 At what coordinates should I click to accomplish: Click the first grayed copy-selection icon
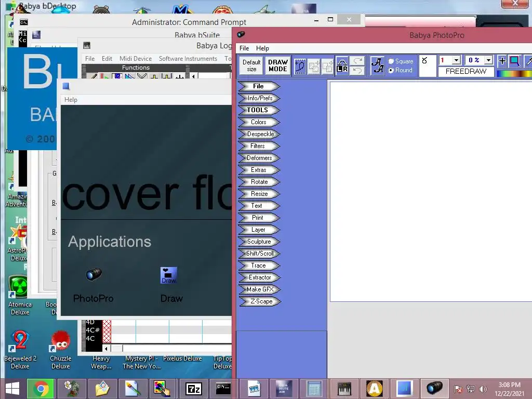[x=314, y=66]
